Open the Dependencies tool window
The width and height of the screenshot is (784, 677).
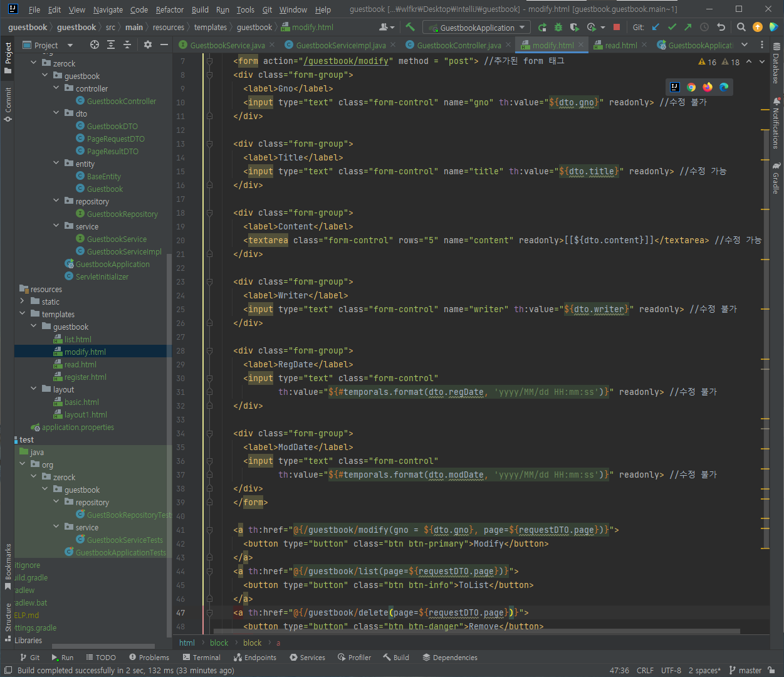click(x=450, y=658)
